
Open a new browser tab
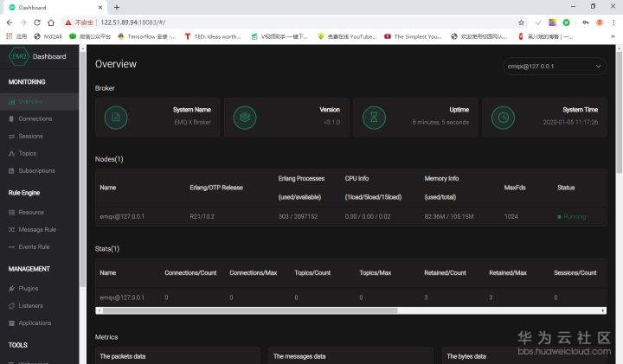[x=117, y=7]
